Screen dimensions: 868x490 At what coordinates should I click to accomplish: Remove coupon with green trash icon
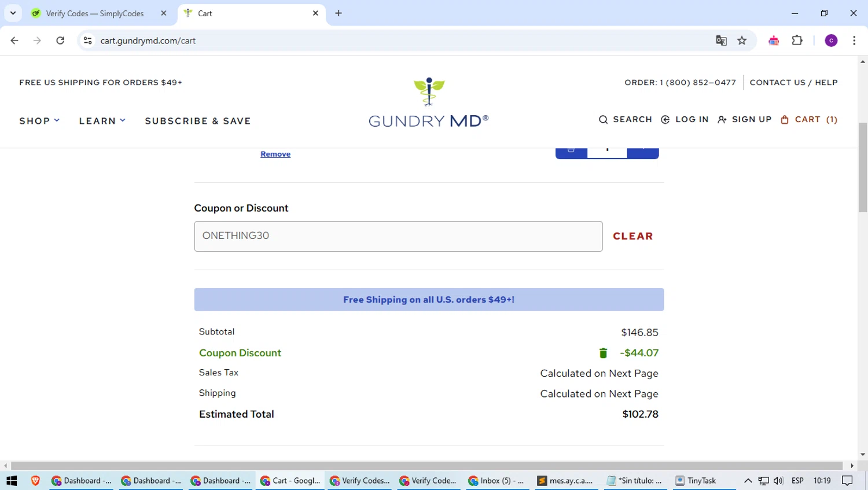click(x=603, y=353)
